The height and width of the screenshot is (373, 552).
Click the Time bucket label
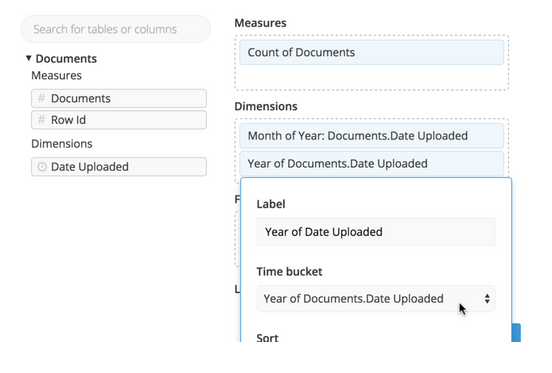[289, 272]
